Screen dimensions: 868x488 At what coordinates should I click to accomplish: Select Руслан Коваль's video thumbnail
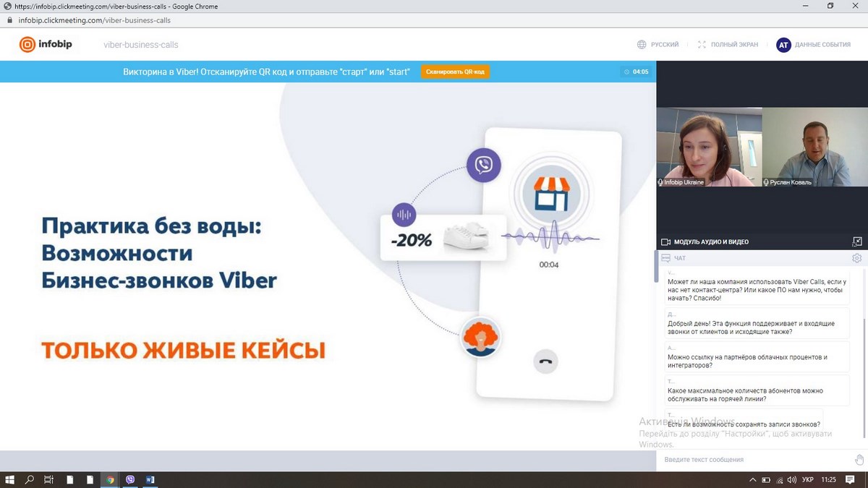(814, 147)
